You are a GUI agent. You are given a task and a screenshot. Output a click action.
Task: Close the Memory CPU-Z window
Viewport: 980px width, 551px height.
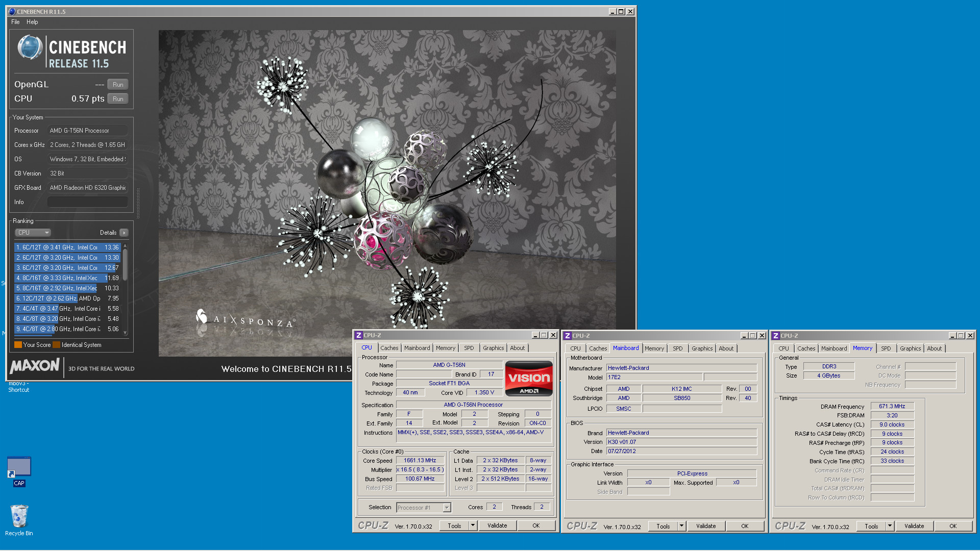click(970, 336)
